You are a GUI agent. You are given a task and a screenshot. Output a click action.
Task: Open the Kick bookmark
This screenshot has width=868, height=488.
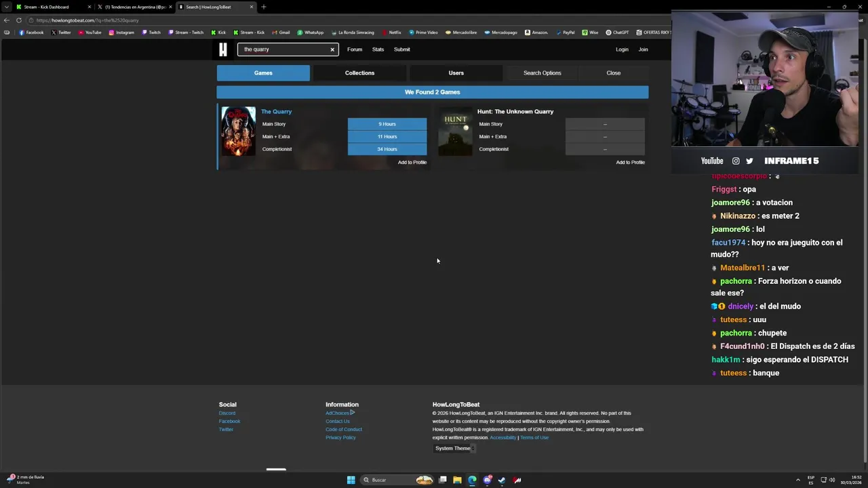point(218,33)
